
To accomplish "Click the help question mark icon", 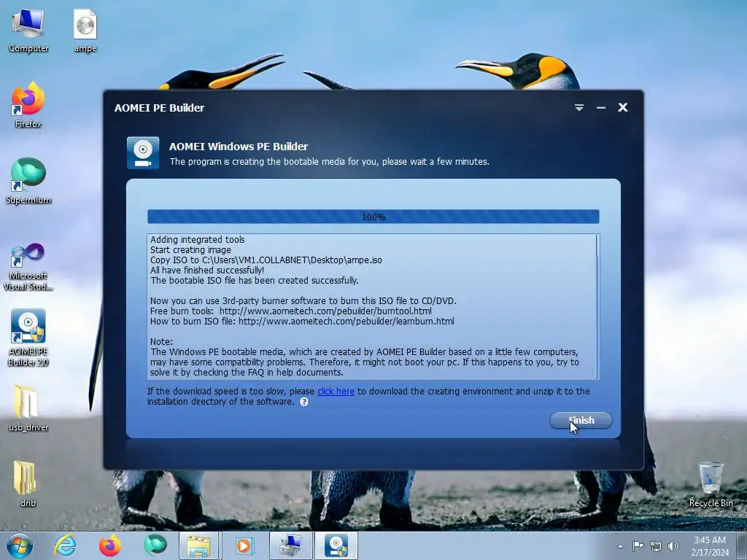I will [x=304, y=402].
